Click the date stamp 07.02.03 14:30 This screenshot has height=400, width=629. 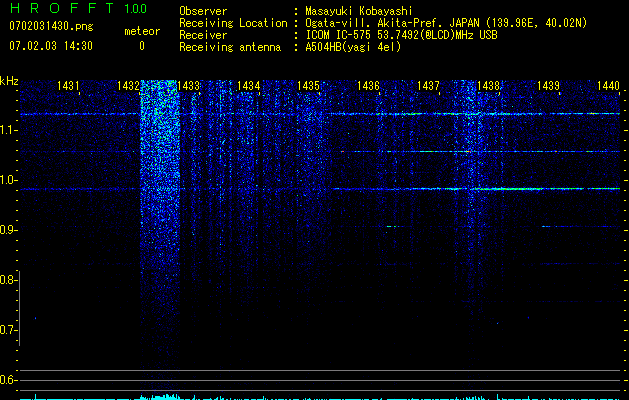point(51,46)
